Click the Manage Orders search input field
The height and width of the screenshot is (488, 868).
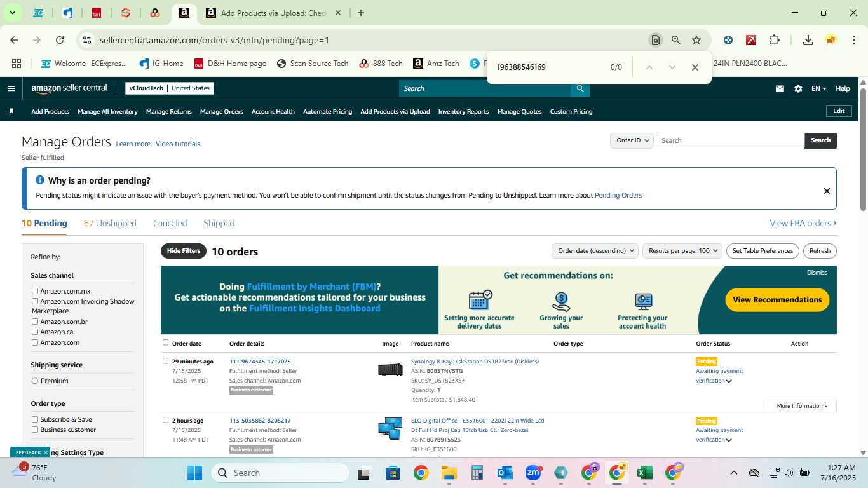point(731,140)
